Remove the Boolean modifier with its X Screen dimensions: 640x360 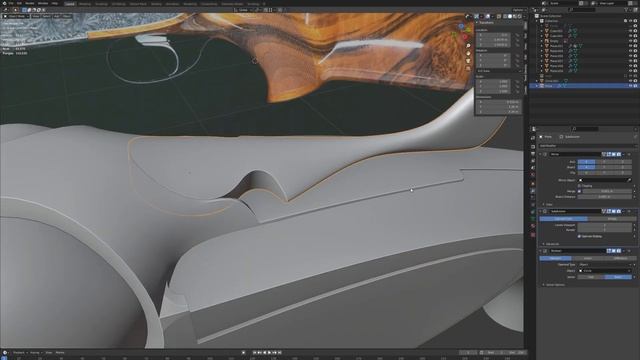point(629,251)
